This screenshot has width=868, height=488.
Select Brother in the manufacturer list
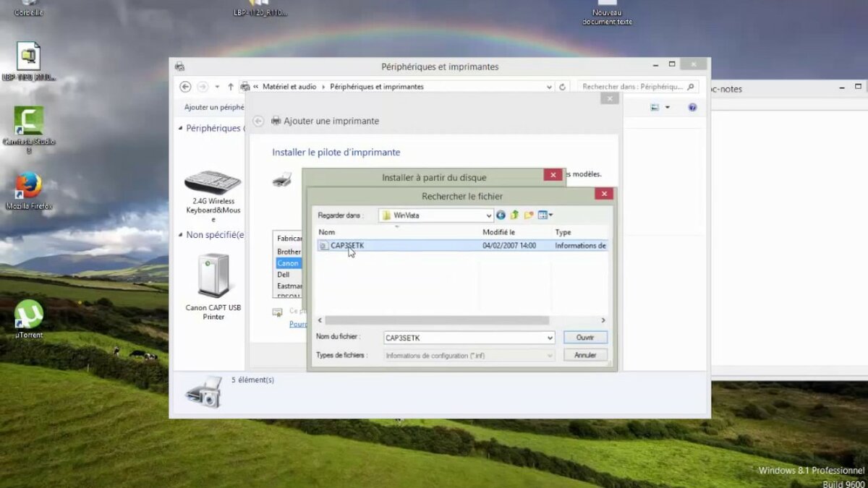[289, 252]
